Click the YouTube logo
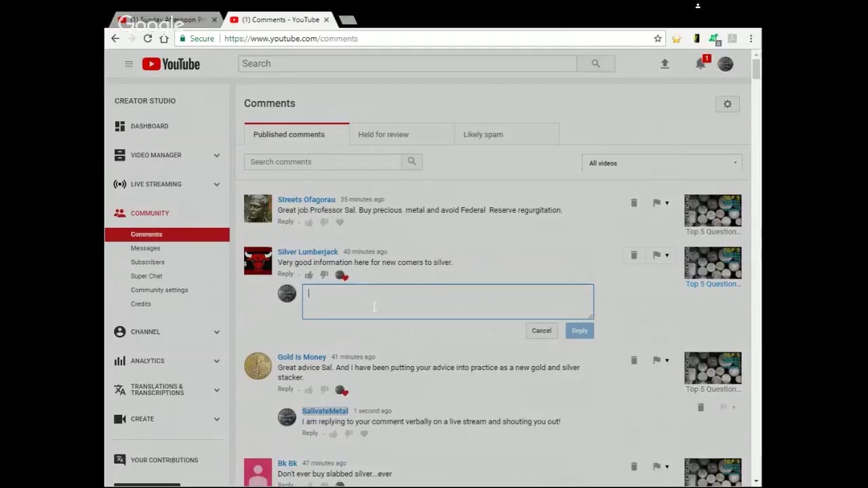The height and width of the screenshot is (488, 868). 171,64
